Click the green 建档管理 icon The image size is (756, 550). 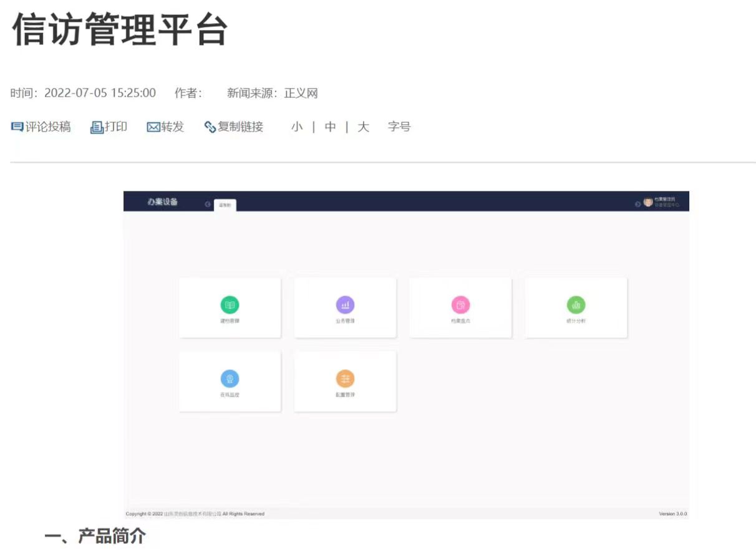pos(230,305)
